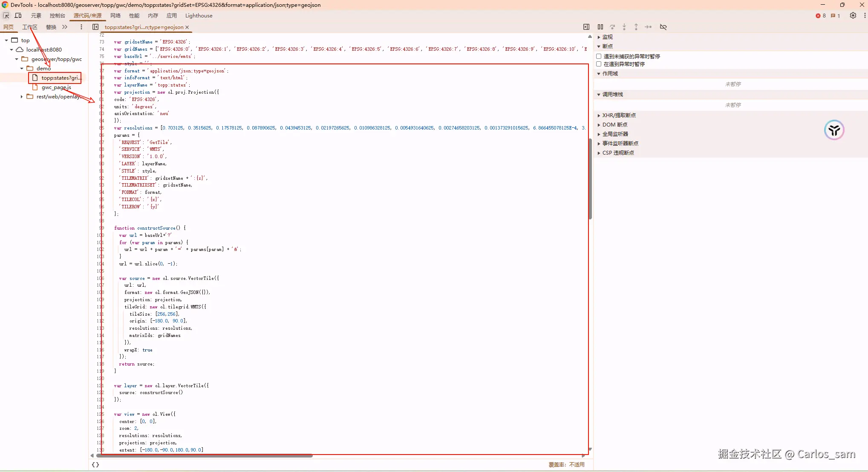The image size is (868, 472).
Task: Switch to the 网络 network tab
Action: [115, 16]
